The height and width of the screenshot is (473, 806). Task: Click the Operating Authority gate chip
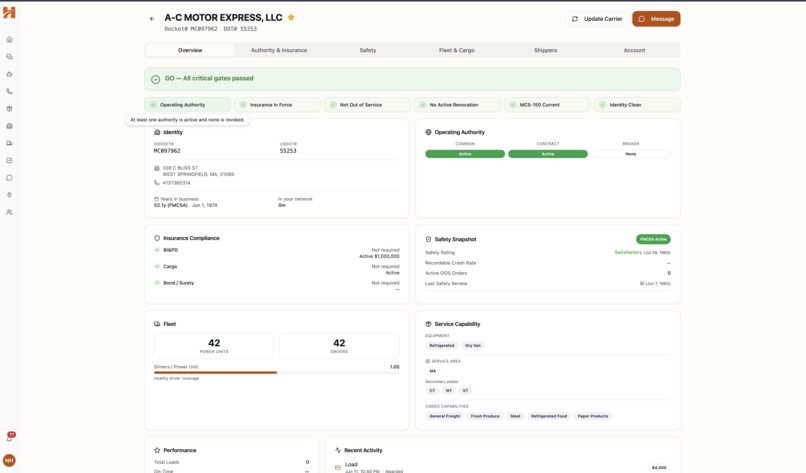tap(188, 105)
